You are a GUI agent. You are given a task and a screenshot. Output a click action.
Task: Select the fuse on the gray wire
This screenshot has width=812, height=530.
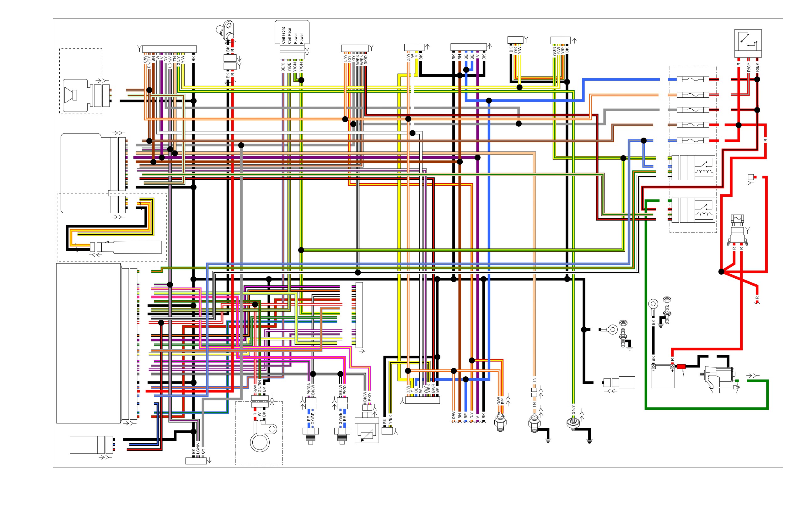(x=693, y=110)
